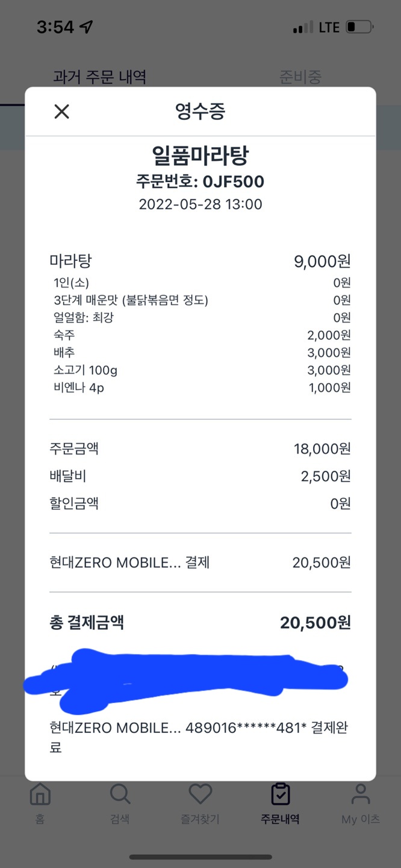Select the 주문내역 clipboard icon
Screen dimensions: 401x868
(x=280, y=794)
